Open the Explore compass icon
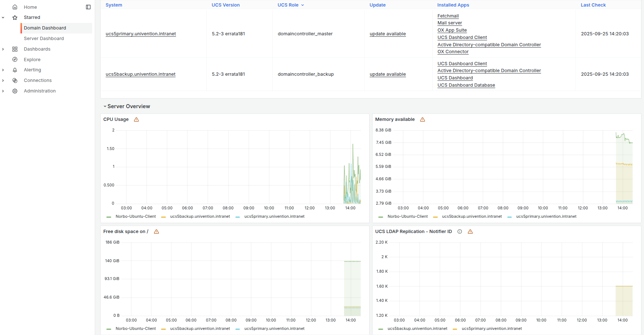The height and width of the screenshot is (335, 644). click(x=15, y=59)
